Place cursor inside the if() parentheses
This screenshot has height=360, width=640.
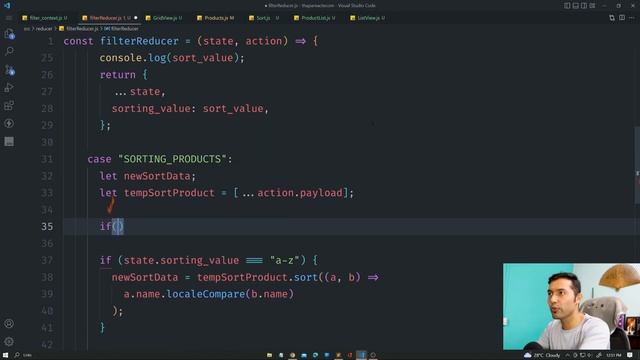click(x=118, y=227)
